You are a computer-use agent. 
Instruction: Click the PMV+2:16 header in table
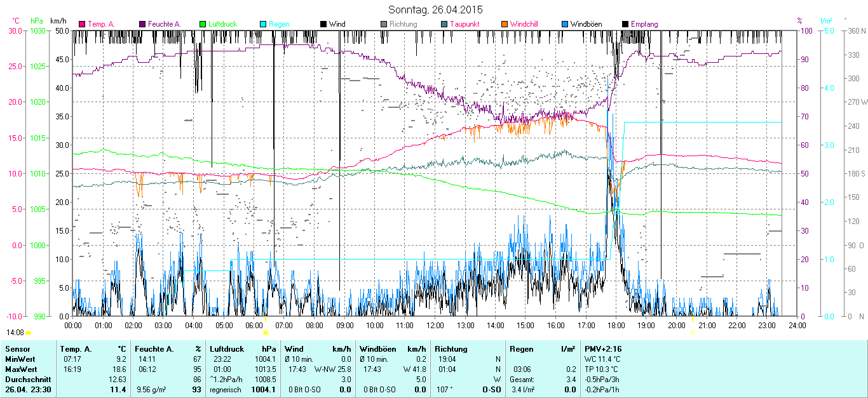pos(604,348)
